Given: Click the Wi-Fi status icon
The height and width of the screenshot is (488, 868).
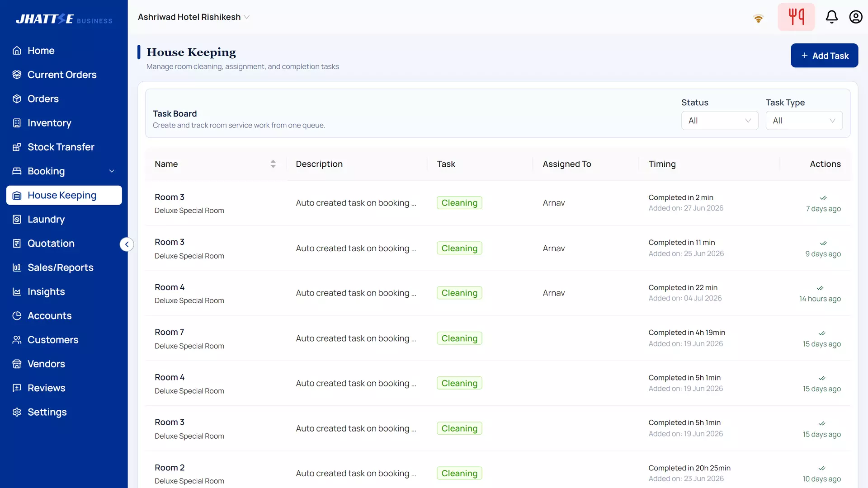Looking at the screenshot, I should coord(758,19).
